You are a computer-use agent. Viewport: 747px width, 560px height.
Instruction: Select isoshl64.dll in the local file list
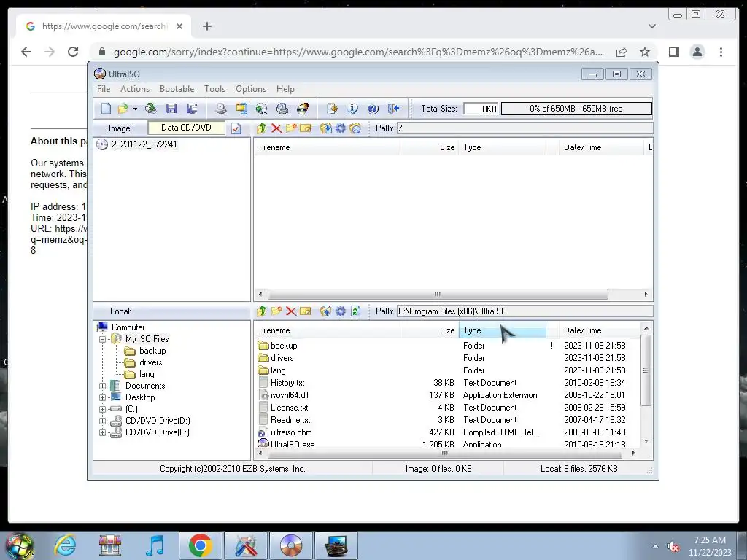pos(289,395)
